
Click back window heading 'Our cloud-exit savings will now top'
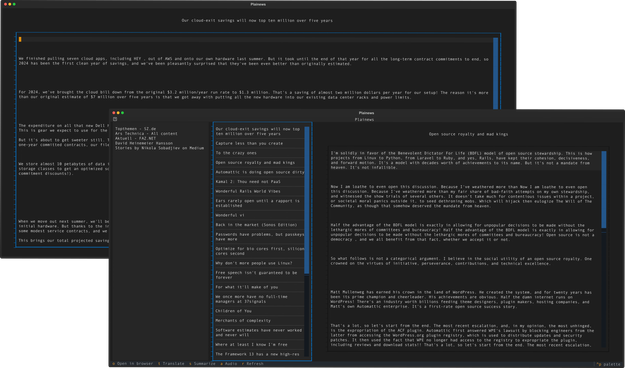(257, 20)
